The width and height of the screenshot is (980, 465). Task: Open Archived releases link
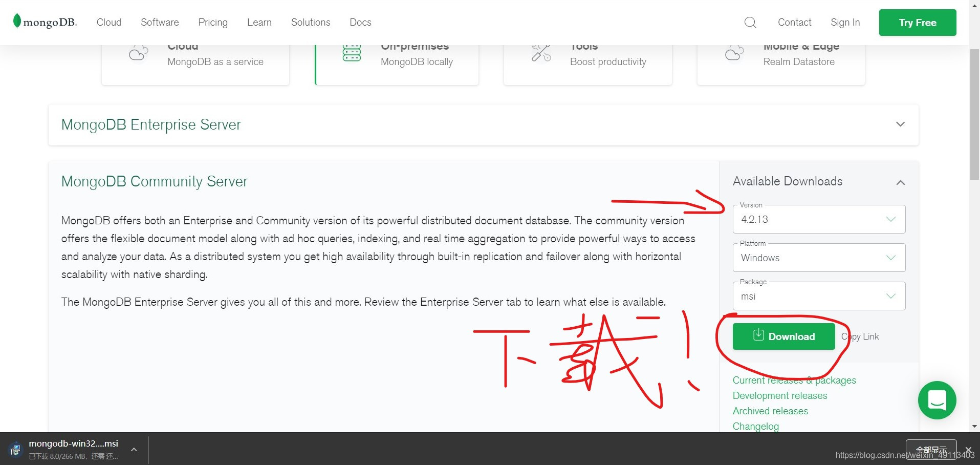coord(770,411)
